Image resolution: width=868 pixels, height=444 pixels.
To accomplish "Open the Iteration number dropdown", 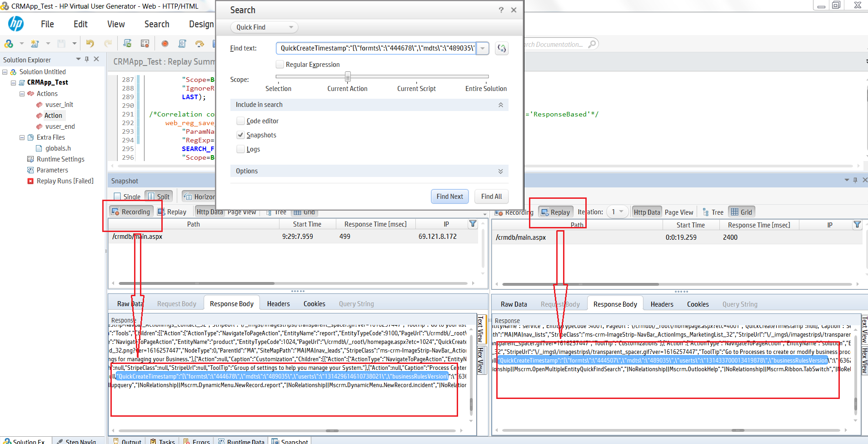I will click(x=618, y=212).
